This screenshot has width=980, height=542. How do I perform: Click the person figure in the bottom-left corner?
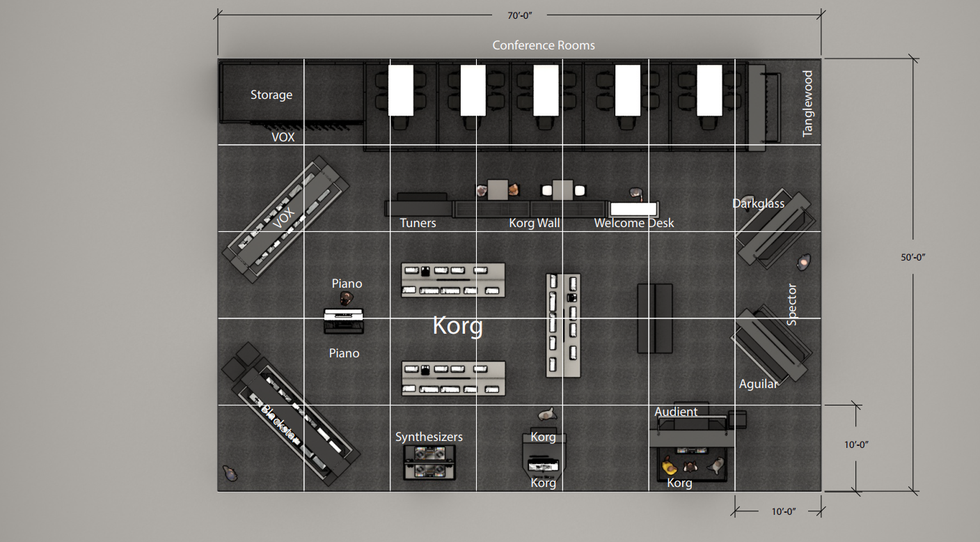tap(230, 474)
